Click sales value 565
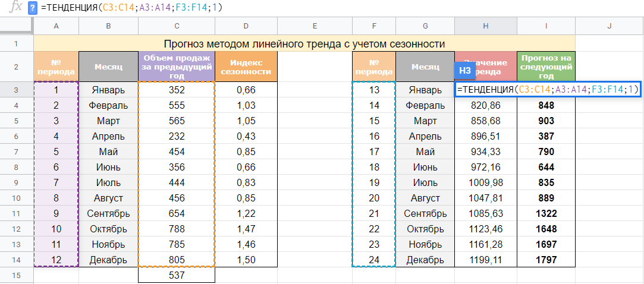The image size is (644, 284). coord(177,121)
